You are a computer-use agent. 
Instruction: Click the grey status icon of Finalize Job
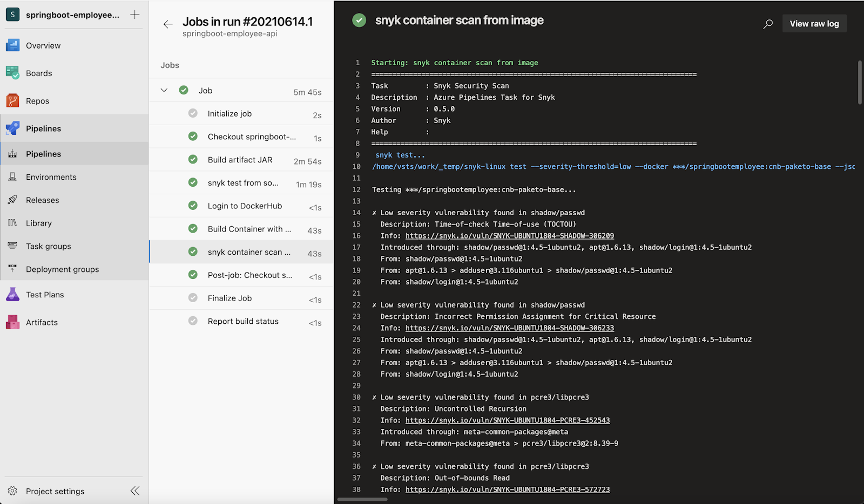[x=193, y=298]
